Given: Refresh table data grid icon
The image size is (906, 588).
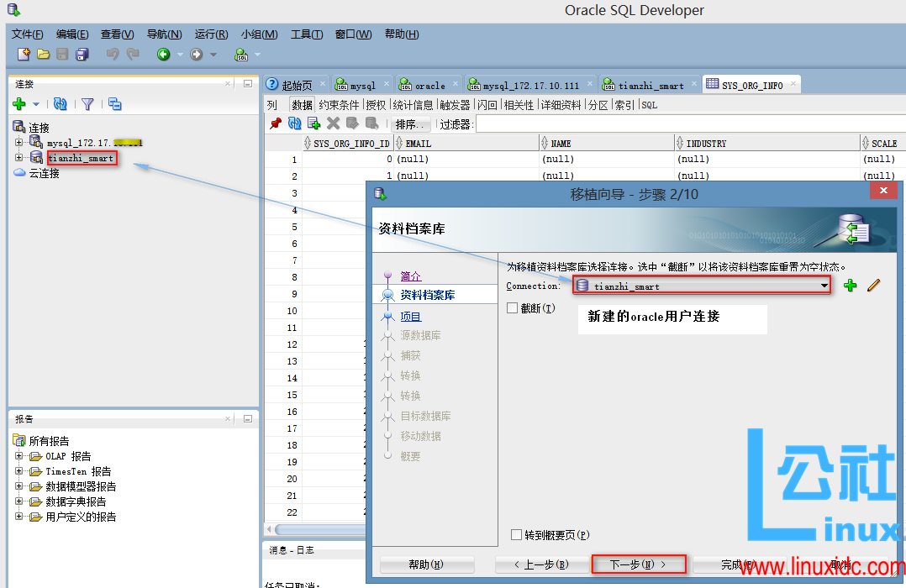Looking at the screenshot, I should point(295,123).
